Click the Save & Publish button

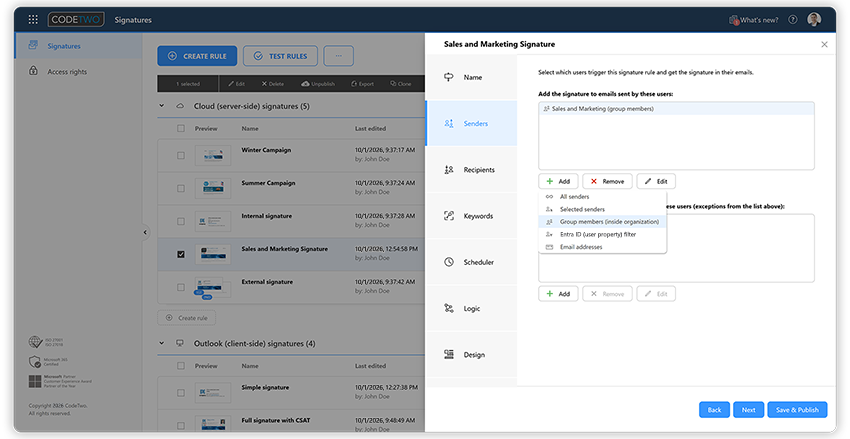[x=797, y=410]
